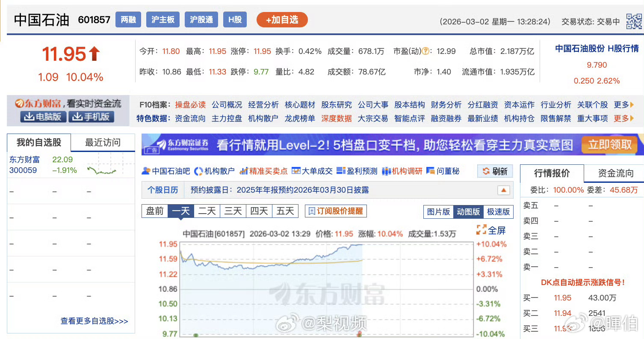This screenshot has width=644, height=339.
Task: Click the H股 price 9.790
Action: [597, 65]
